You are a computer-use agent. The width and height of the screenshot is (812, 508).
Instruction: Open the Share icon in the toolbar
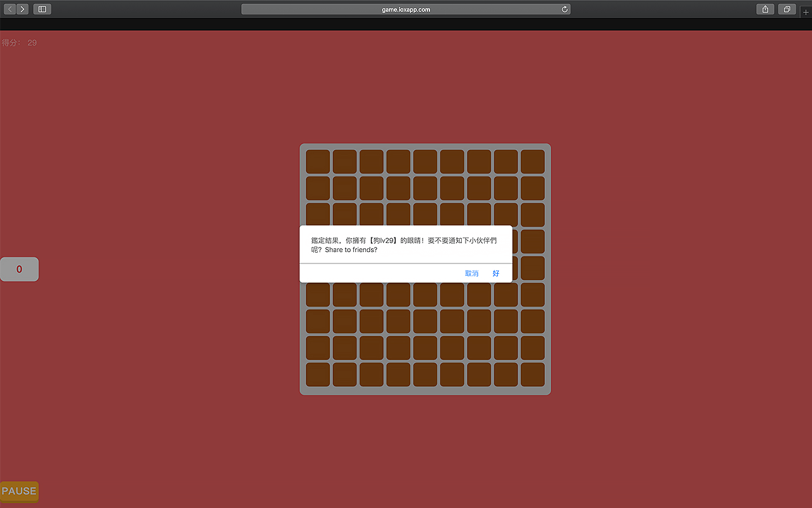pyautogui.click(x=765, y=9)
